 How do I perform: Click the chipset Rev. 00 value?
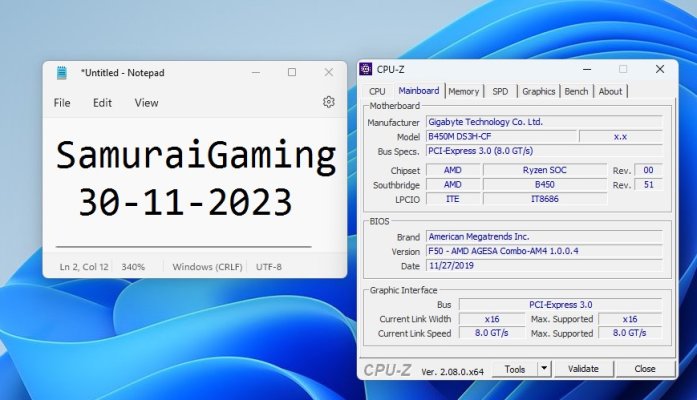coord(648,170)
